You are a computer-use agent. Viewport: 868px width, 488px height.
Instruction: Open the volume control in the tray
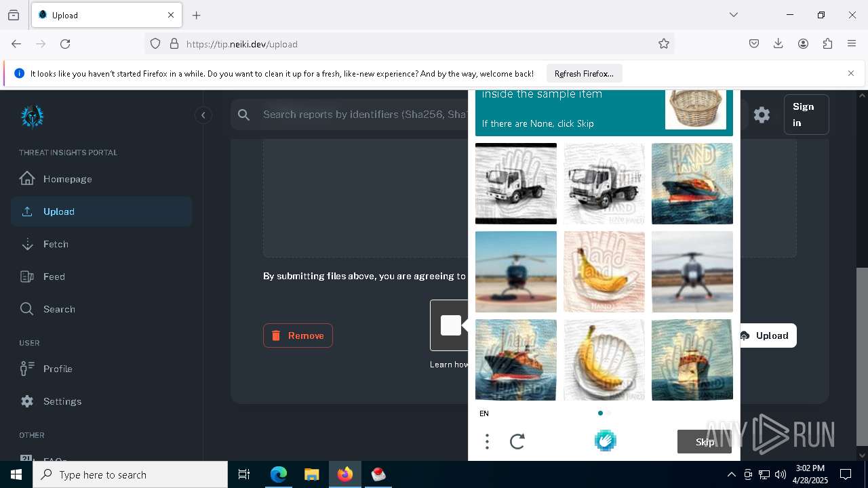click(x=780, y=474)
